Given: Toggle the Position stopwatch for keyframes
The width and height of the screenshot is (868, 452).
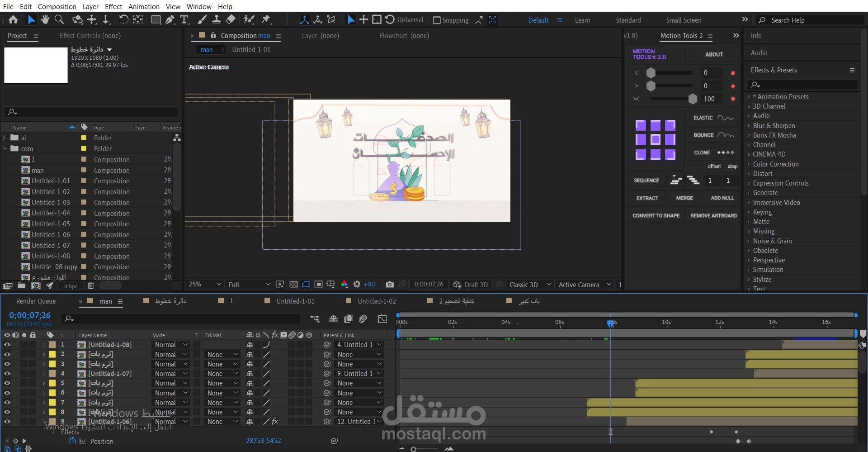Looking at the screenshot, I should tap(72, 441).
